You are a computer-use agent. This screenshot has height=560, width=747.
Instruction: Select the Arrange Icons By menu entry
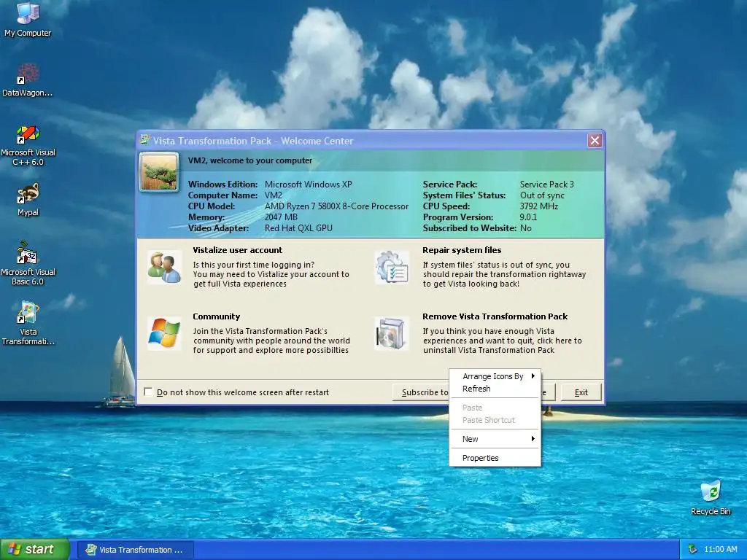pyautogui.click(x=495, y=376)
